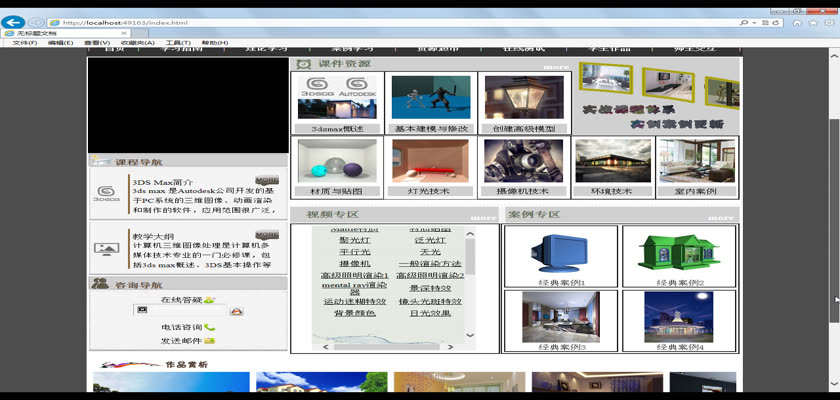Open the 3dsmax概述 courseware thumbnail
The height and width of the screenshot is (400, 840).
[x=337, y=97]
